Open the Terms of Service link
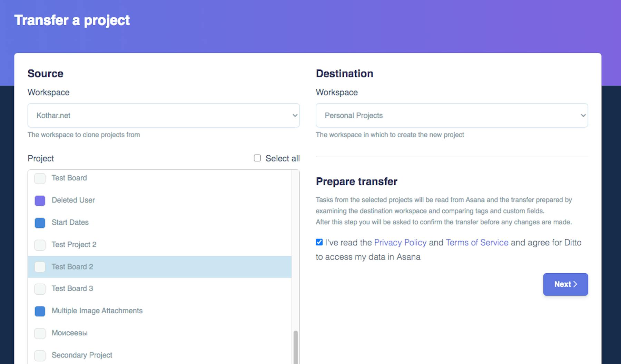621x364 pixels. coord(477,243)
